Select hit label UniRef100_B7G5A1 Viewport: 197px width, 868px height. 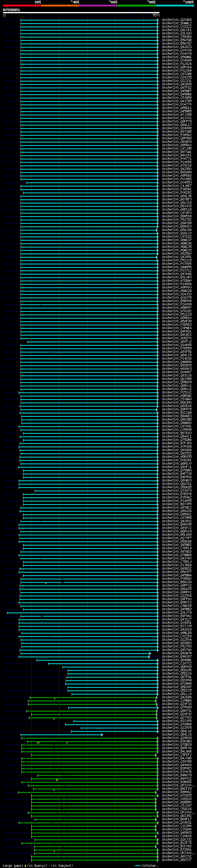pos(176,850)
